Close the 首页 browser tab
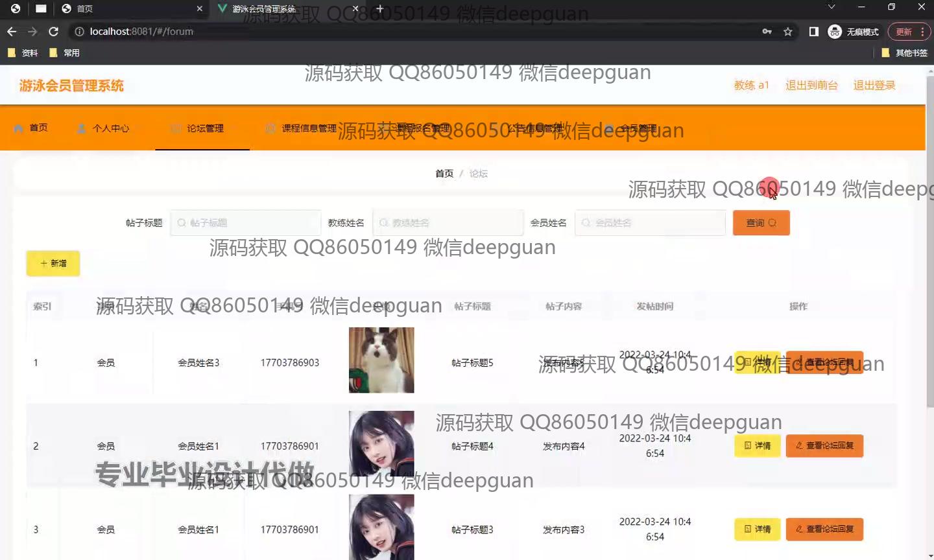This screenshot has height=560, width=934. [x=200, y=8]
